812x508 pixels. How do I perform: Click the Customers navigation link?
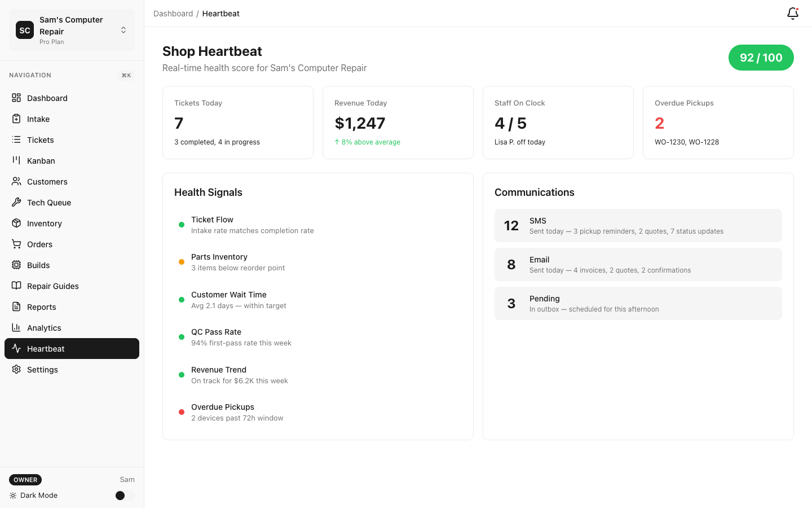click(x=47, y=181)
